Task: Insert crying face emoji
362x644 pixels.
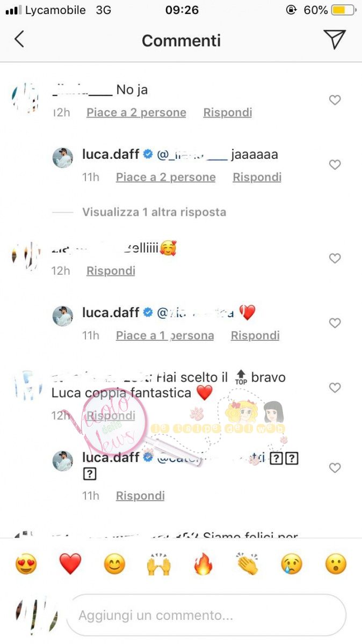Action: tap(292, 564)
